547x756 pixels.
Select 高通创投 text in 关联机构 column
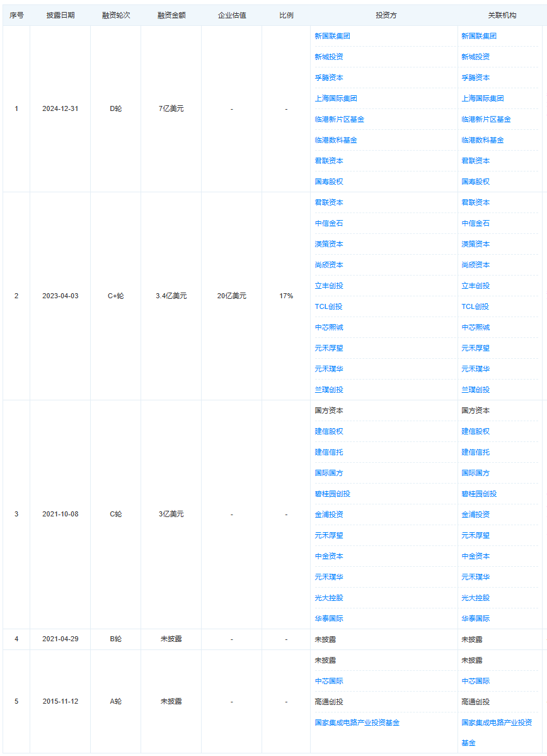[x=475, y=702]
